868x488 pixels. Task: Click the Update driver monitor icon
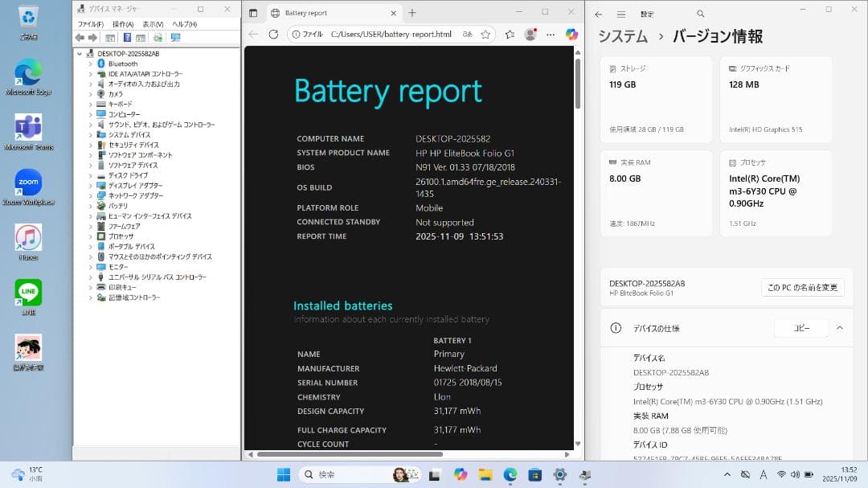coord(175,36)
